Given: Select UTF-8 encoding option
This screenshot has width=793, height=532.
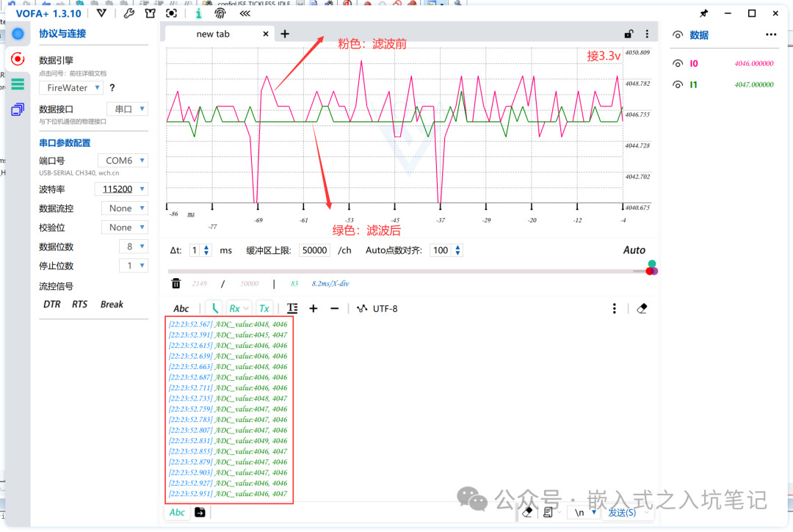Looking at the screenshot, I should click(x=378, y=309).
